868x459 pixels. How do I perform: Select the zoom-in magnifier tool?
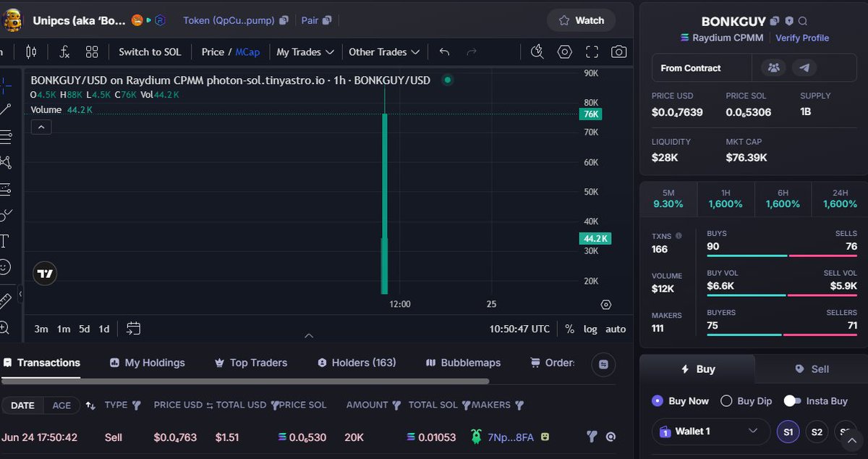coord(4,327)
